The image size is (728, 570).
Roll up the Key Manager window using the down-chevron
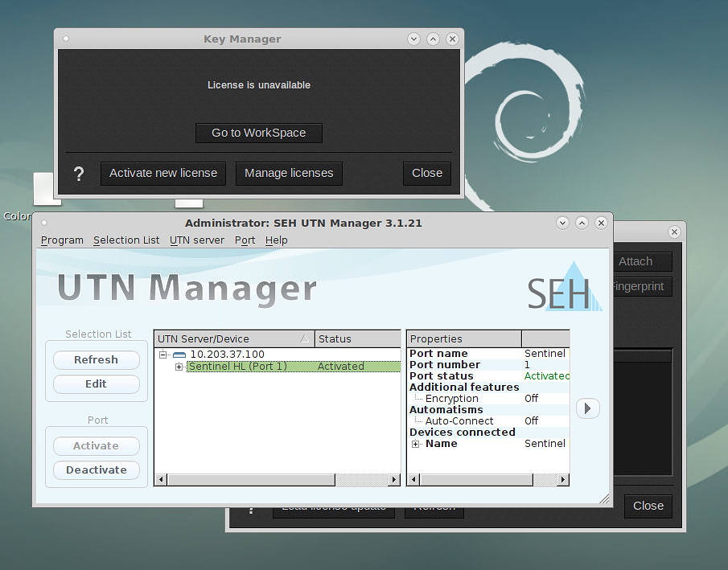point(413,39)
